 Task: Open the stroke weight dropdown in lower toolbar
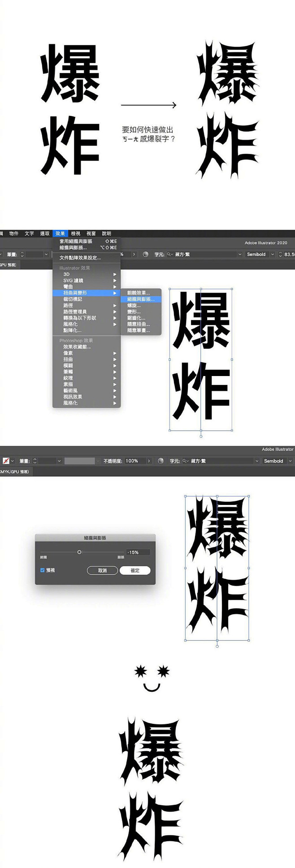pos(59,461)
